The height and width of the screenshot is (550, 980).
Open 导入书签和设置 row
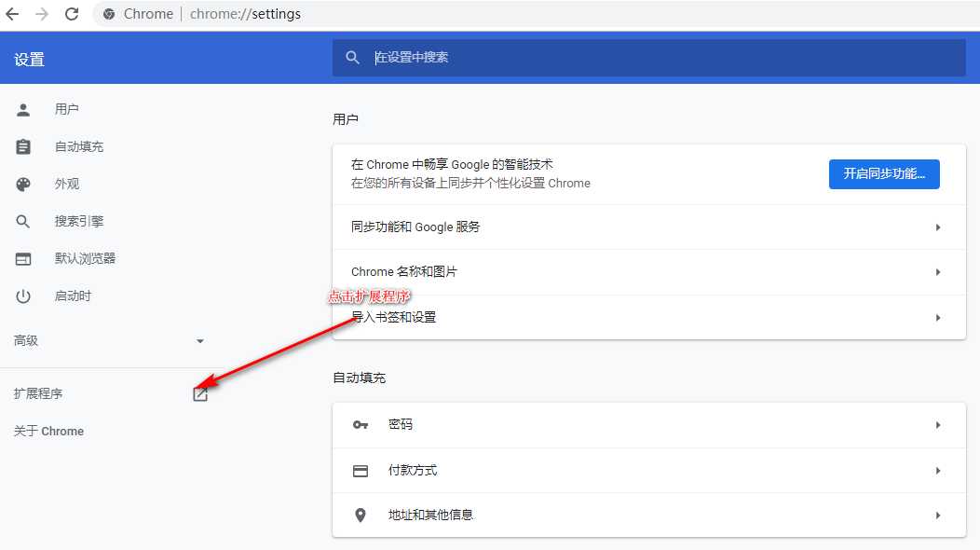pos(648,317)
